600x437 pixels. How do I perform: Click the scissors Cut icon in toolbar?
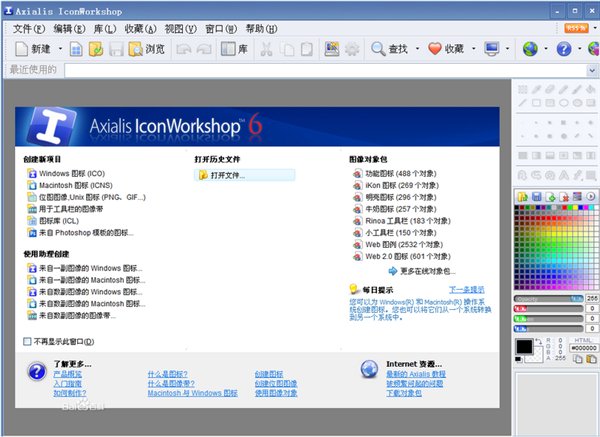coord(266,48)
